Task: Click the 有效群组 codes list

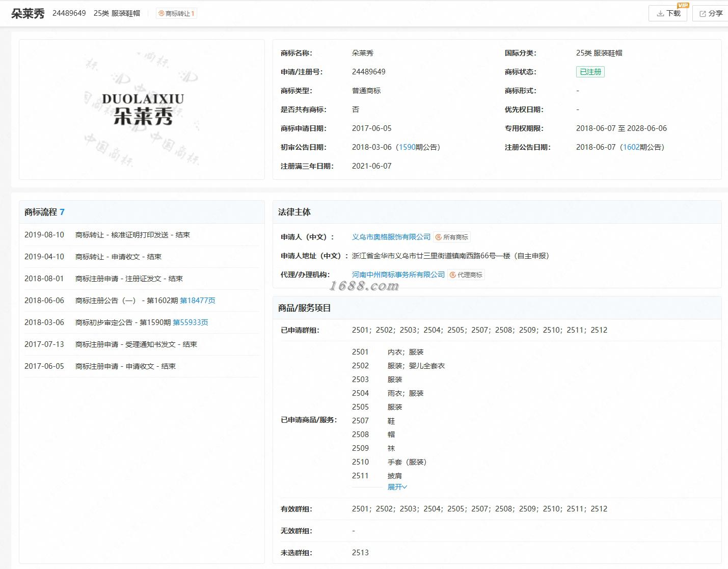Action: [x=479, y=509]
